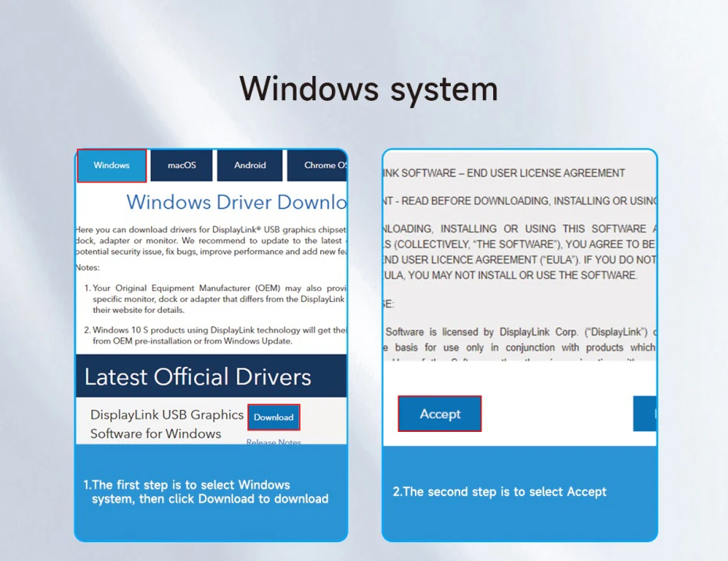The image size is (728, 561).
Task: Click note 1 about Original Equipment Manufacturer
Action: click(218, 299)
